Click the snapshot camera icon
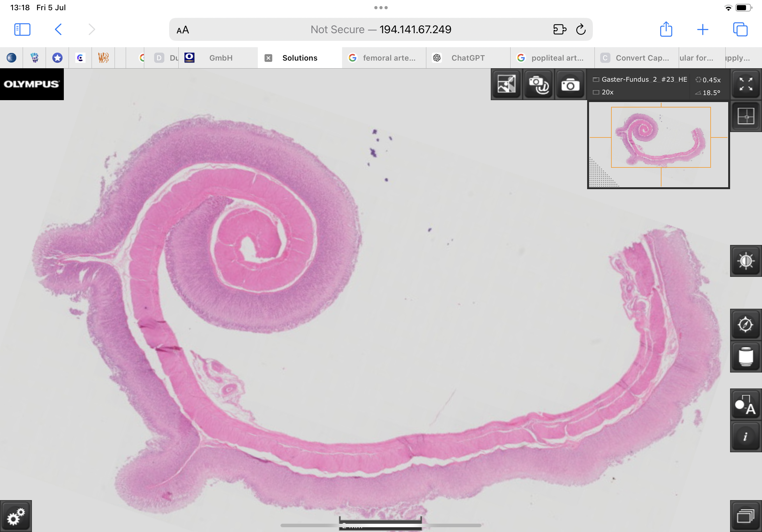 click(570, 85)
